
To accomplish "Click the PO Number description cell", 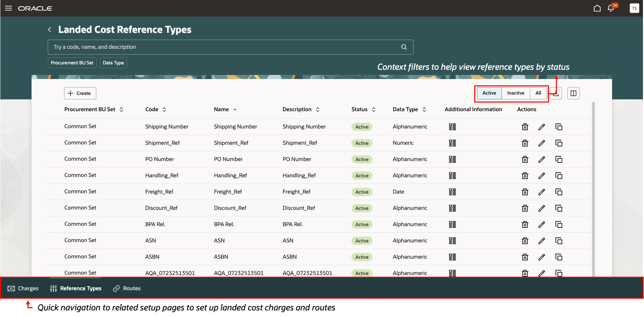I will click(x=297, y=159).
